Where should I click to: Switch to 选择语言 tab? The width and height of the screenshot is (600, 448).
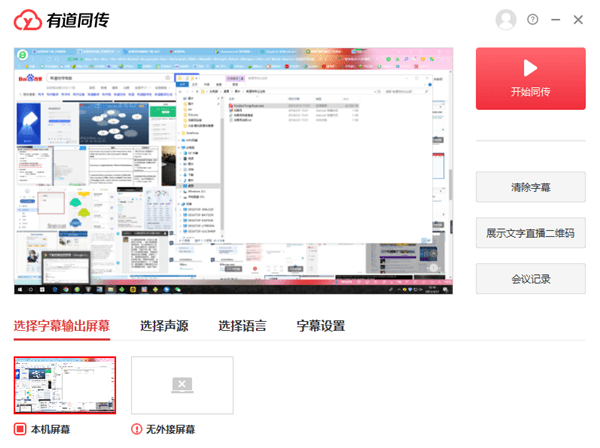(242, 326)
